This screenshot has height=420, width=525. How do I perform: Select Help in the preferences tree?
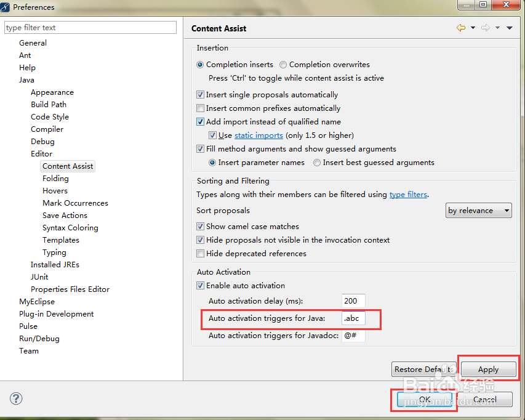click(x=27, y=68)
